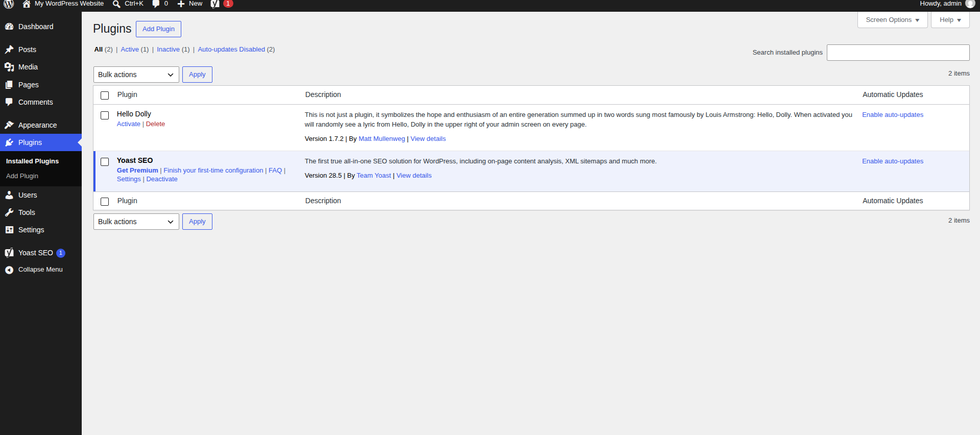Click the Dashboard gauge icon

(9, 27)
